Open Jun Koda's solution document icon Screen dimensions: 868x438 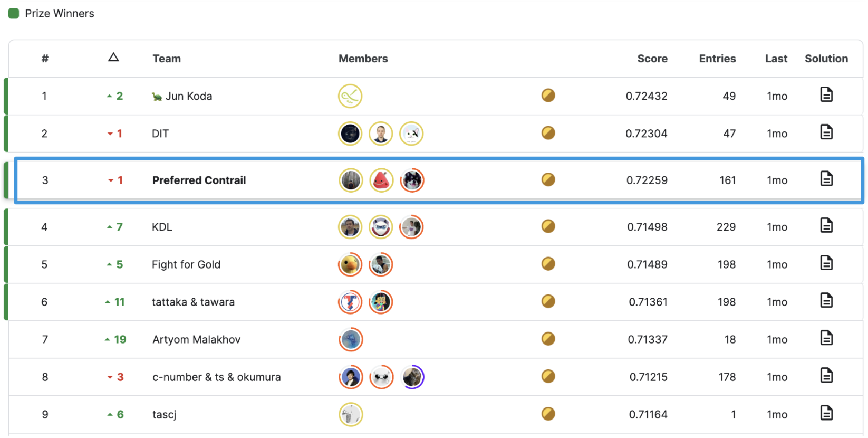(826, 94)
